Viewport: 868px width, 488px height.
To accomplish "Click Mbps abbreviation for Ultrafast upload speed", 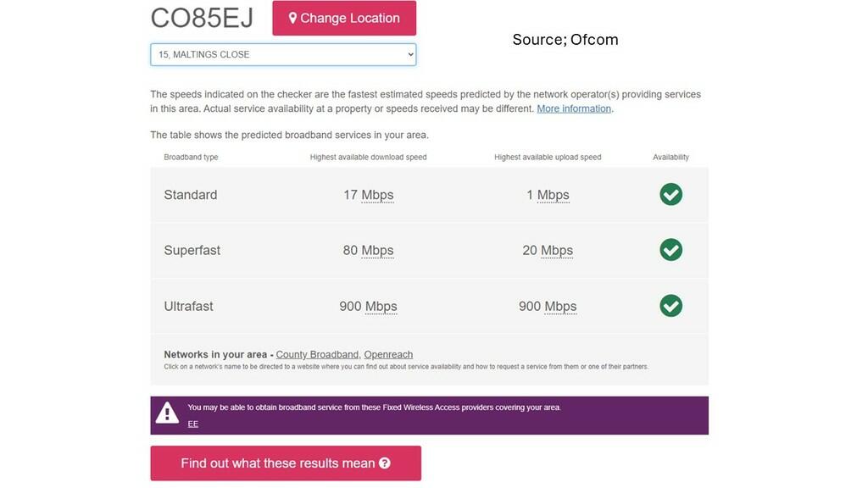I will [x=560, y=306].
